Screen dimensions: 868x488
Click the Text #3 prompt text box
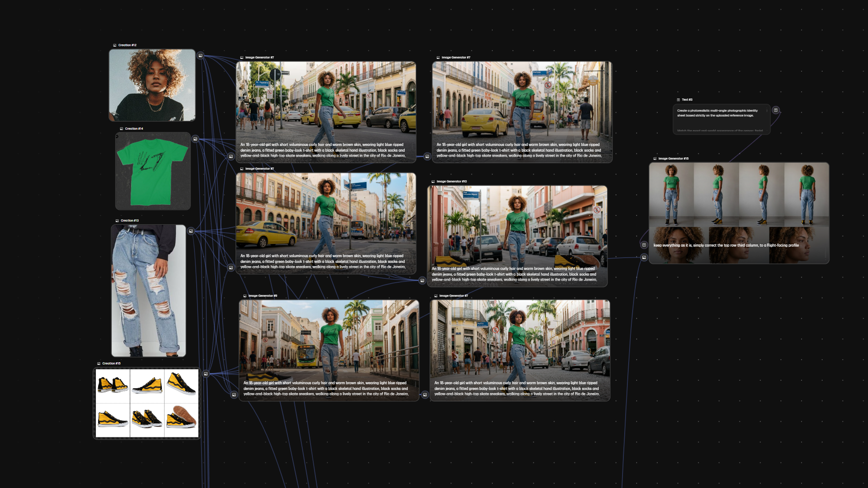click(722, 119)
